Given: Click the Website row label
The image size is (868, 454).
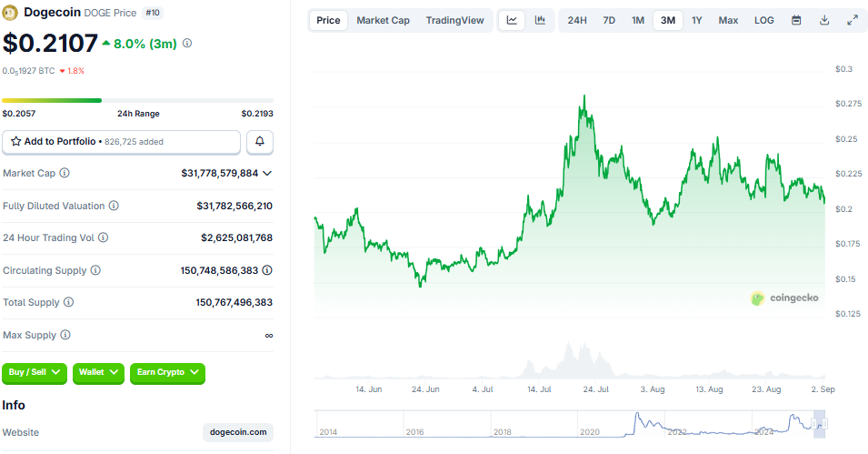Looking at the screenshot, I should pyautogui.click(x=21, y=432).
